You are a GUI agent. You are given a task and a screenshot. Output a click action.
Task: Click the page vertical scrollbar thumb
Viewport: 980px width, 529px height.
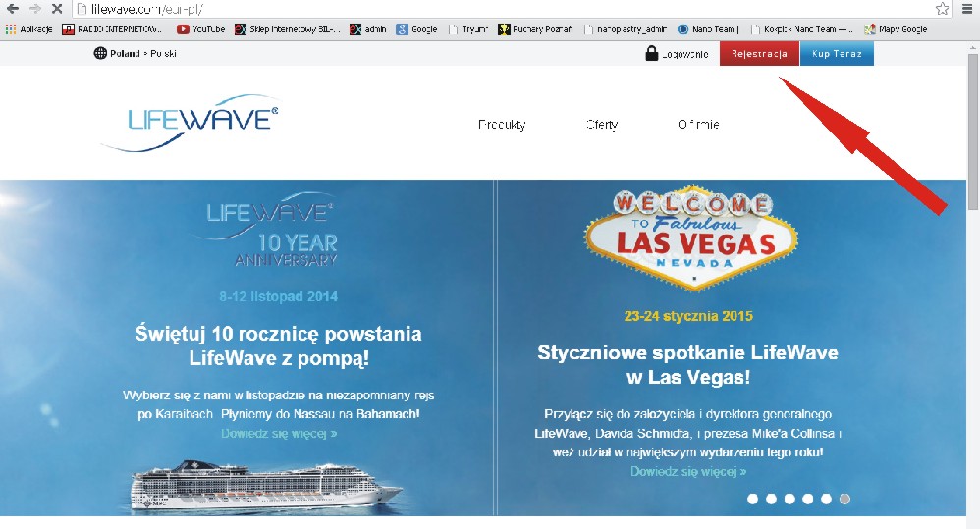pyautogui.click(x=972, y=132)
